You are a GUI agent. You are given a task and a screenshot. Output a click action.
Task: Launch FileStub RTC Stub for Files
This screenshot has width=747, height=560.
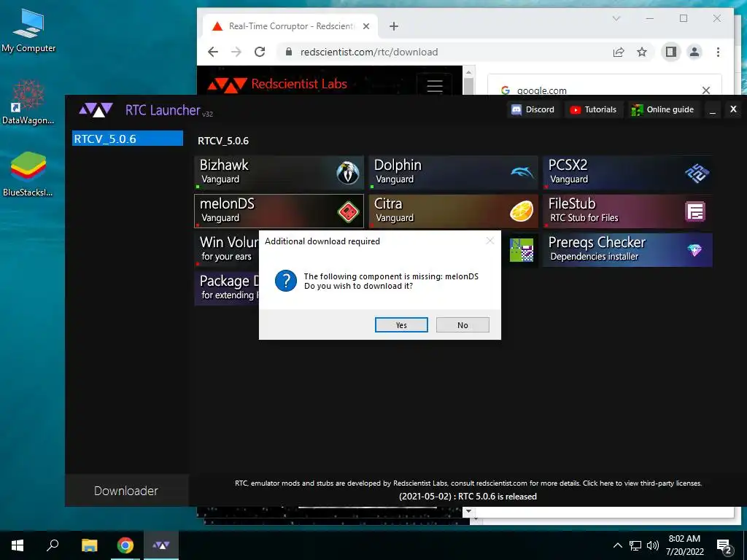(627, 211)
